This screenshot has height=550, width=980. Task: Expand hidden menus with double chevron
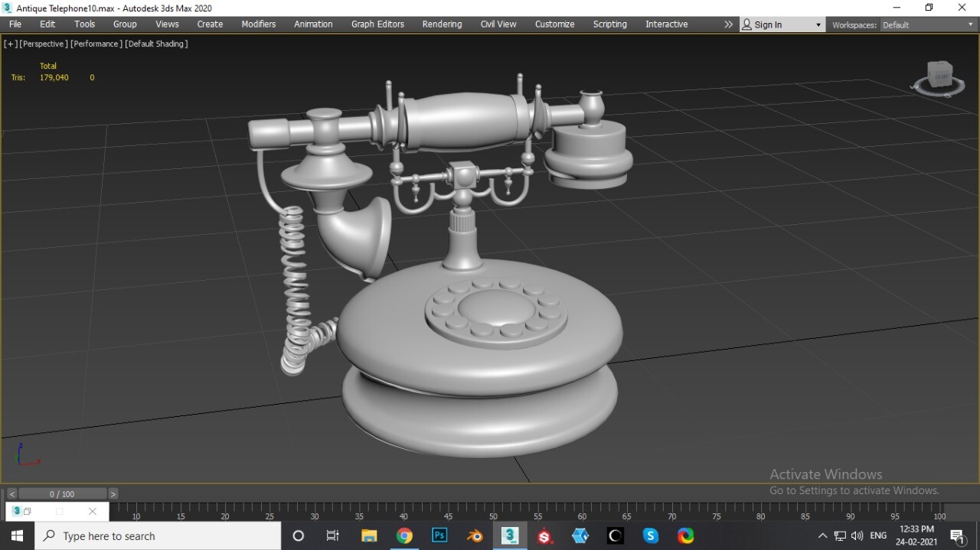728,24
